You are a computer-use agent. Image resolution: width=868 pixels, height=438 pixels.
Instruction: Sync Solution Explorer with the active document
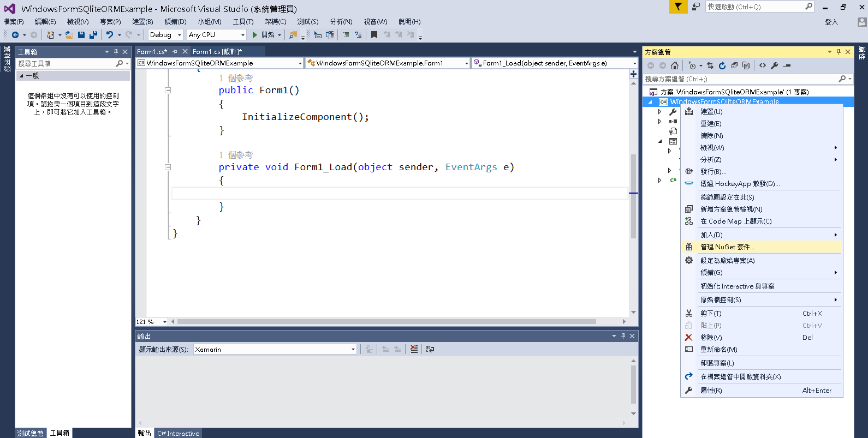pos(710,65)
